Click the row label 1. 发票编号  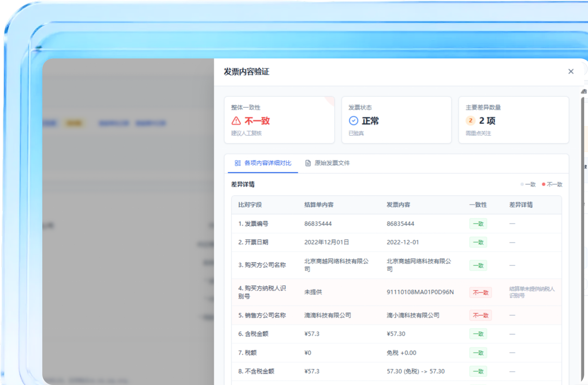tap(253, 224)
